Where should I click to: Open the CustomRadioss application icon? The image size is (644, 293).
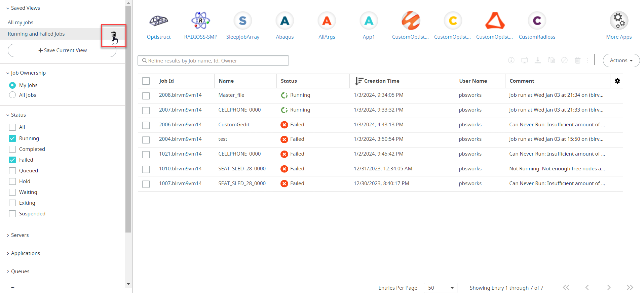point(537,21)
